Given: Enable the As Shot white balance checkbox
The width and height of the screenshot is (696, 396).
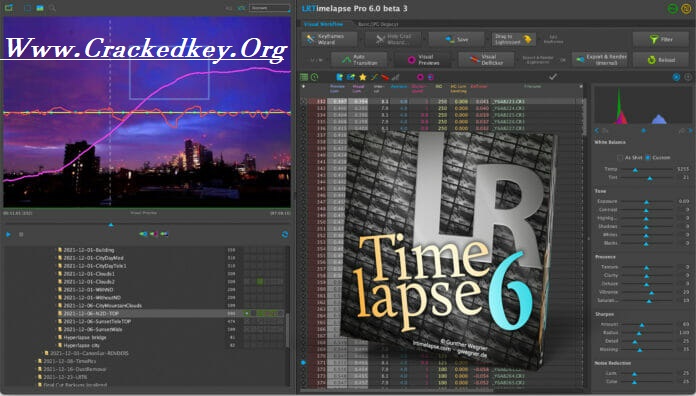Looking at the screenshot, I should (620, 158).
